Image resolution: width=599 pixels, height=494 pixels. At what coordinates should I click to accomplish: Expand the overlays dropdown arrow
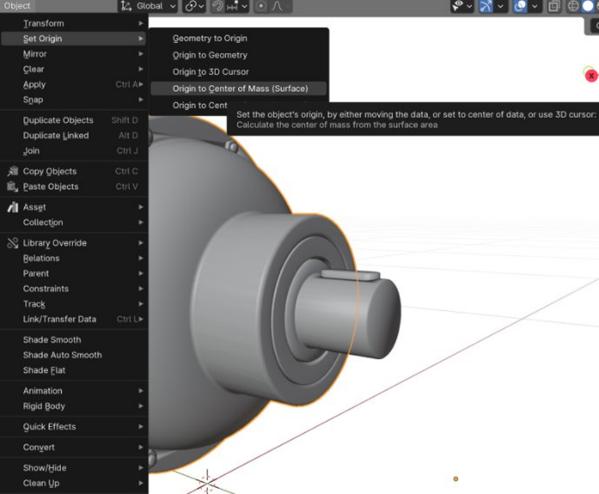535,6
